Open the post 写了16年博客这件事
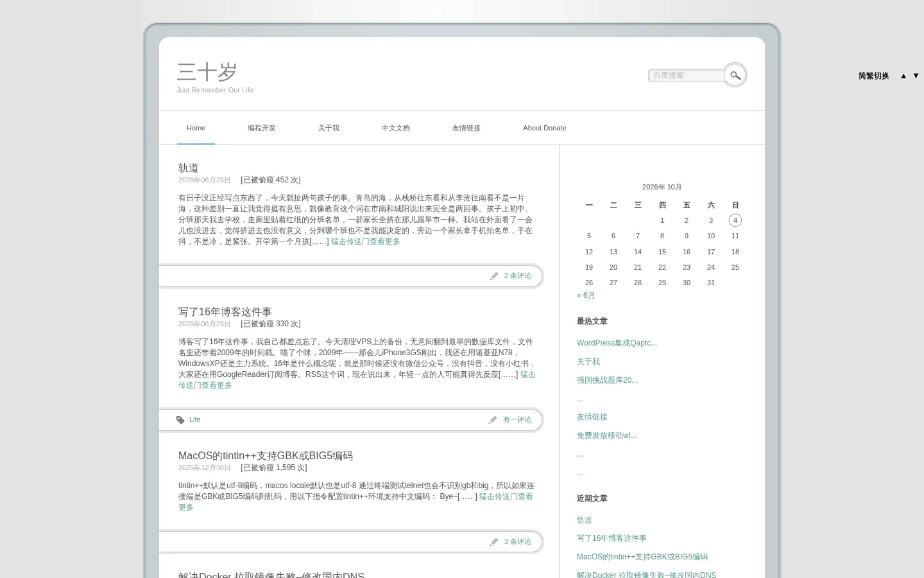 click(225, 311)
